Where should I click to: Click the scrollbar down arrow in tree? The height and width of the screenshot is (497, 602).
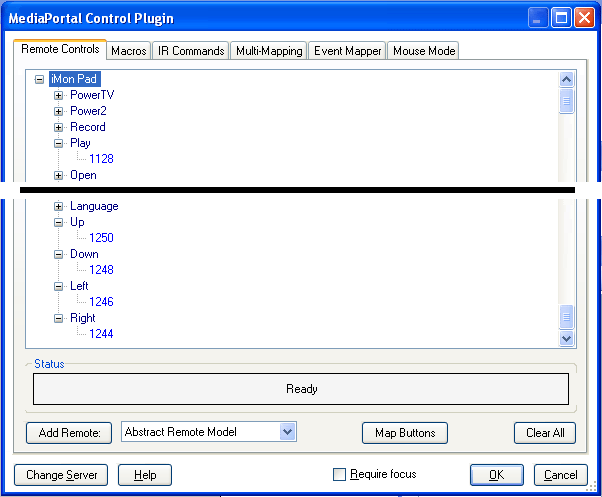(566, 338)
